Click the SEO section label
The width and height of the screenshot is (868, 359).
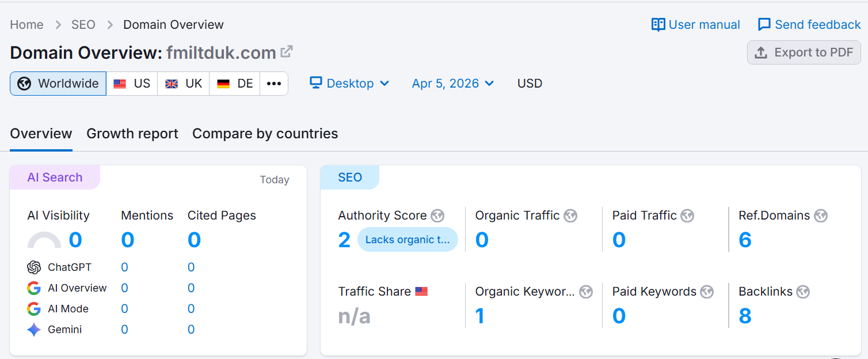[x=350, y=177]
